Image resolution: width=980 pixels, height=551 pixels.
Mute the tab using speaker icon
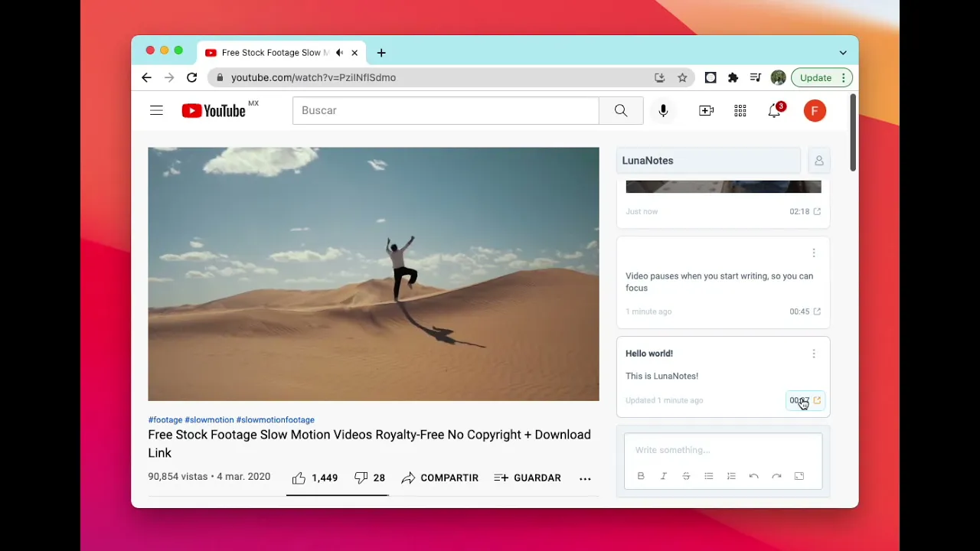(339, 53)
